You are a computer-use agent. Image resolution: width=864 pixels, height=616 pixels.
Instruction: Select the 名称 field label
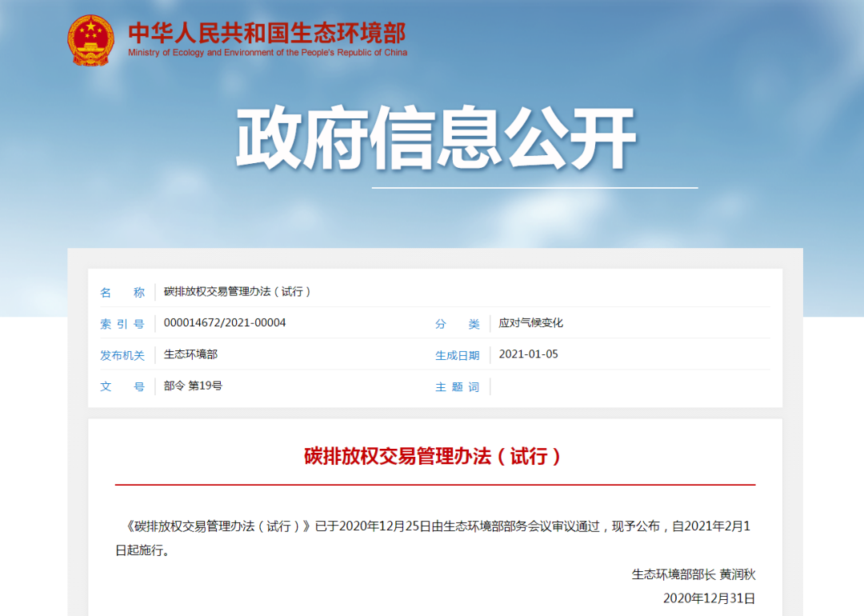[122, 291]
